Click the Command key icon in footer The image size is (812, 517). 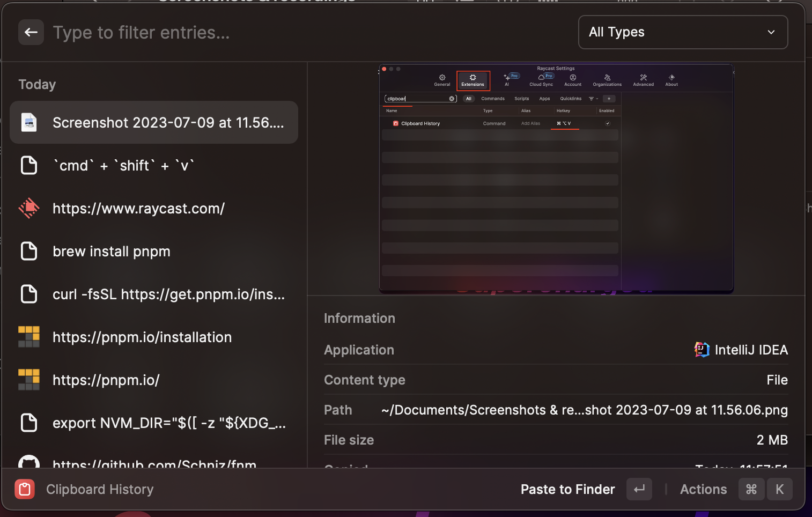pos(751,489)
